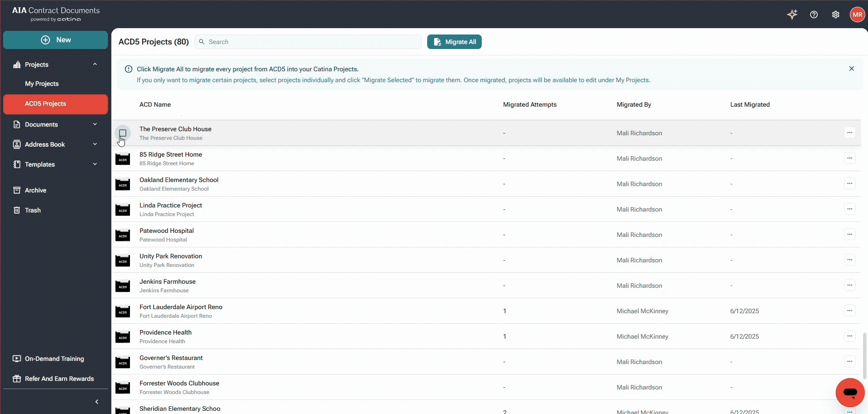Expand the Documents section
Screen dimensions: 868x414
tap(95, 124)
